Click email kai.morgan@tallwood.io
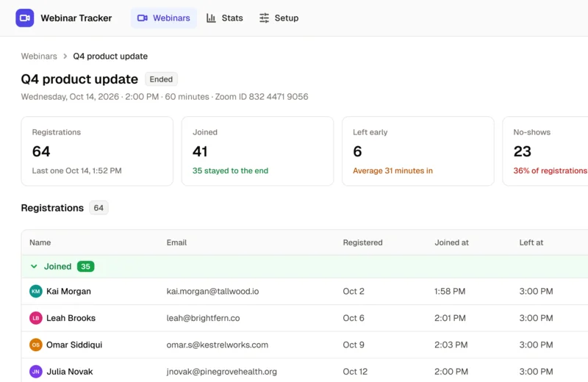The image size is (588, 382). (212, 292)
